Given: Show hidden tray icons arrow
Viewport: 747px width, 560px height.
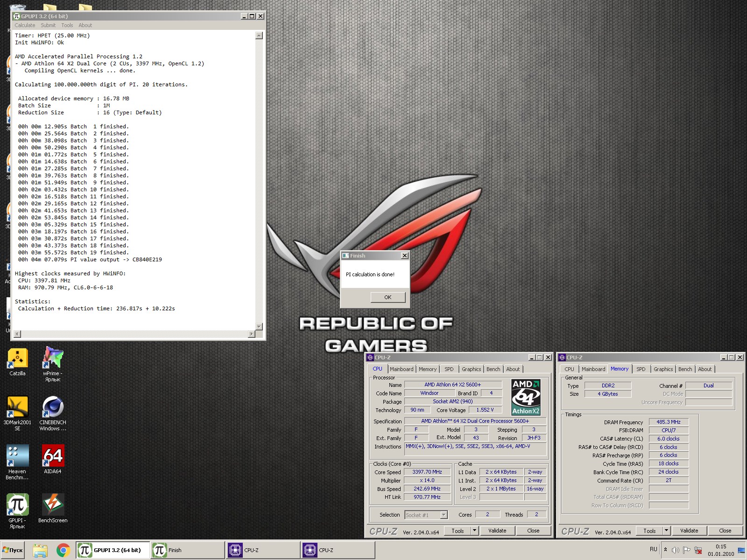Looking at the screenshot, I should (x=665, y=550).
